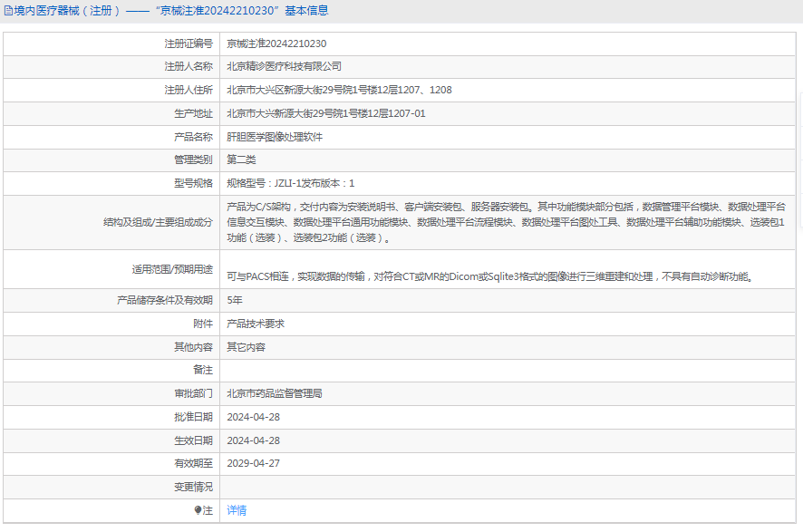Click the 变更情况 label
The image size is (803, 532).
pos(193,487)
